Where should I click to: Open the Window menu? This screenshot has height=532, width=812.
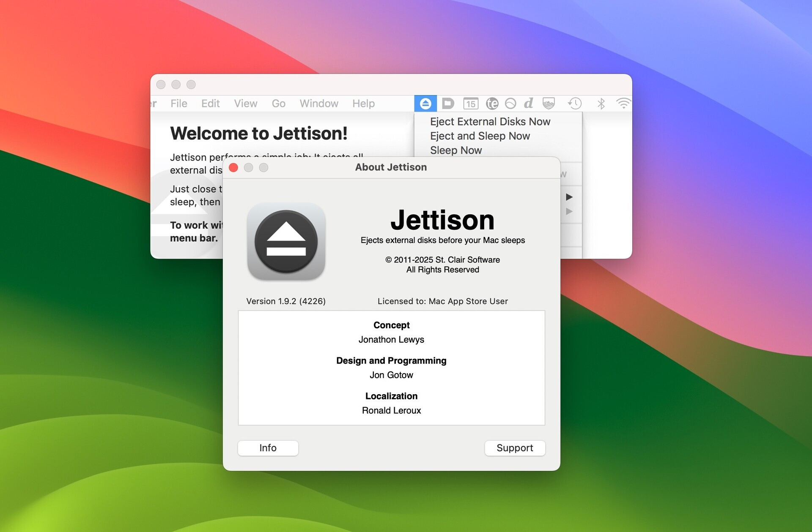tap(319, 104)
